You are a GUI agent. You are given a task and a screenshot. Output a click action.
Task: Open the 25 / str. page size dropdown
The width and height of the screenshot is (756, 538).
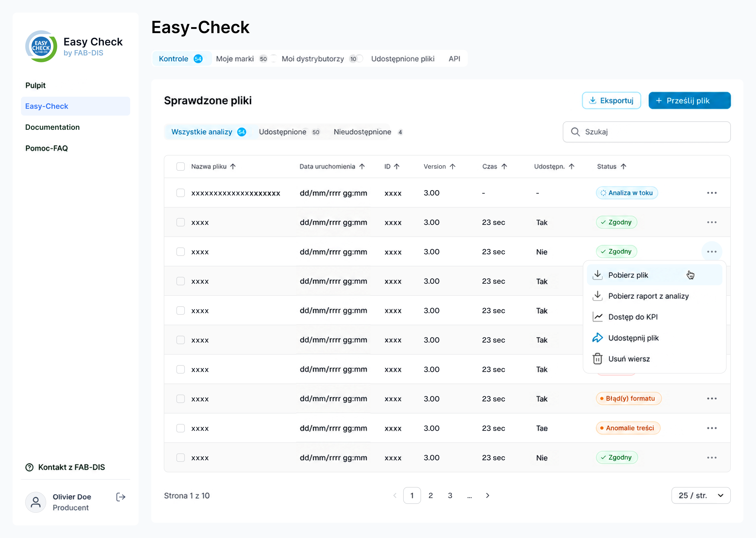coord(701,496)
